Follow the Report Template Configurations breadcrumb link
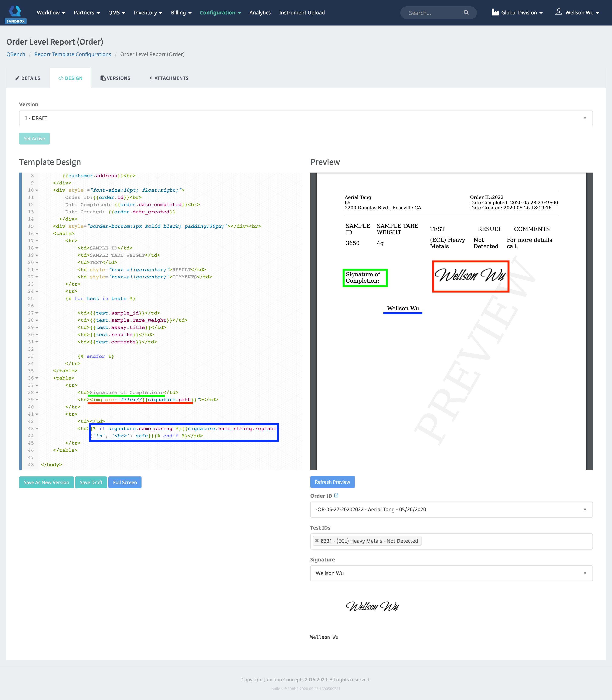This screenshot has width=612, height=700. [x=72, y=54]
